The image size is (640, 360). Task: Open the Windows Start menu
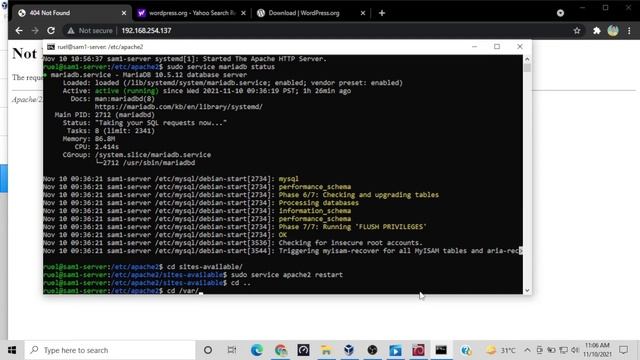click(12, 350)
